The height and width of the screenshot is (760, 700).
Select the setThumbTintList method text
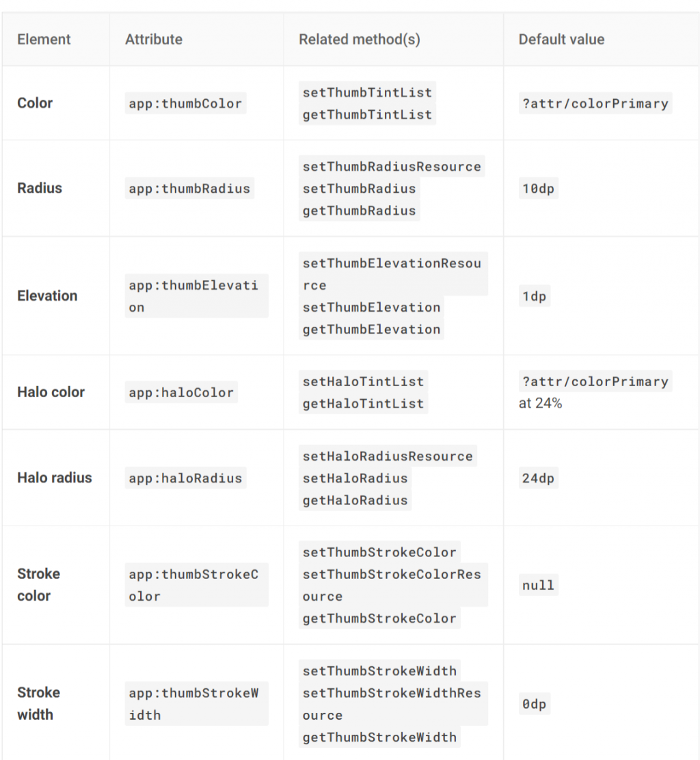(367, 92)
